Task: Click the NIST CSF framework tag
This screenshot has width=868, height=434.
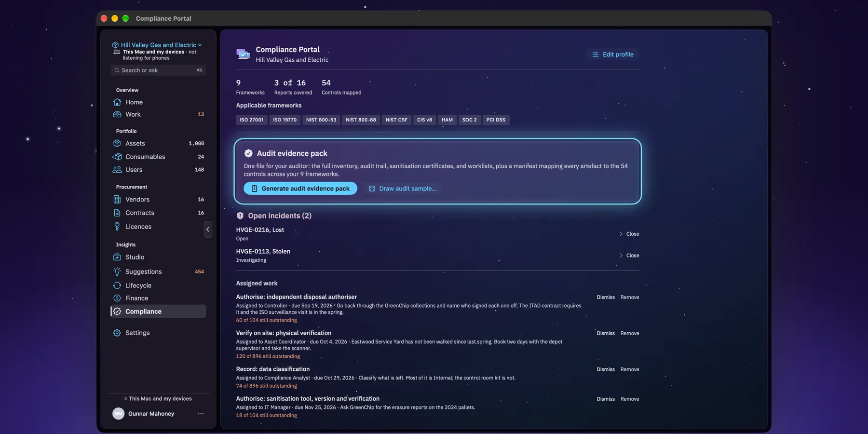Action: (396, 120)
